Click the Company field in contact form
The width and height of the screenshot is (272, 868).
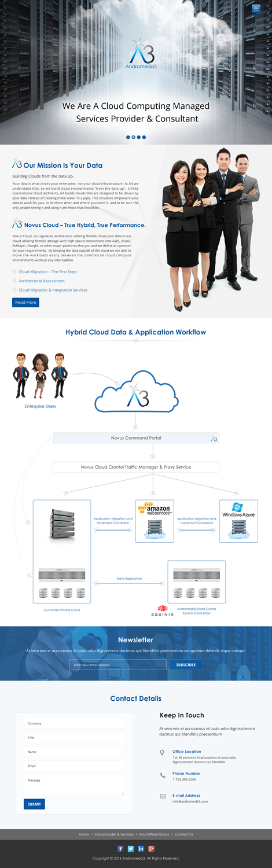click(74, 723)
